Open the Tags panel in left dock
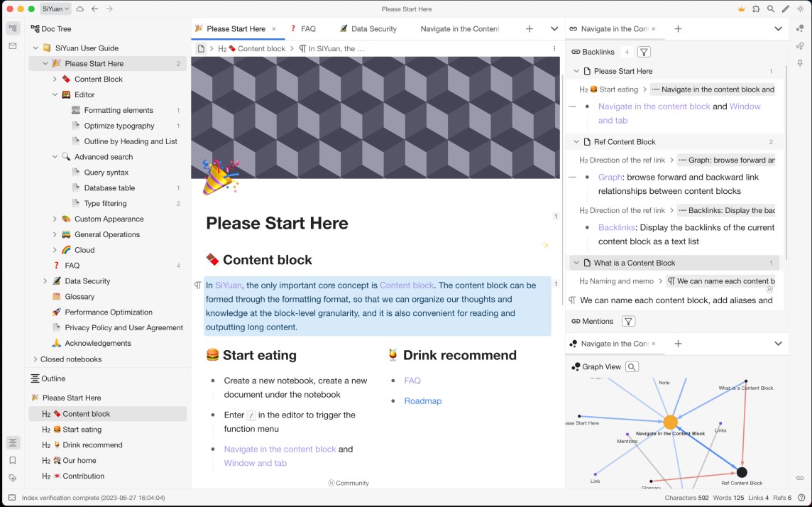The height and width of the screenshot is (507, 812). point(13,478)
